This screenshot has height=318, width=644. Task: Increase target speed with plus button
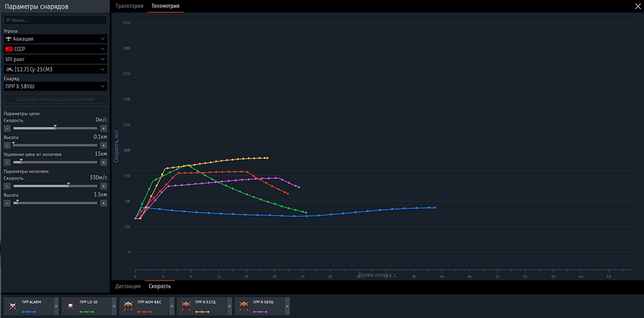coord(104,129)
